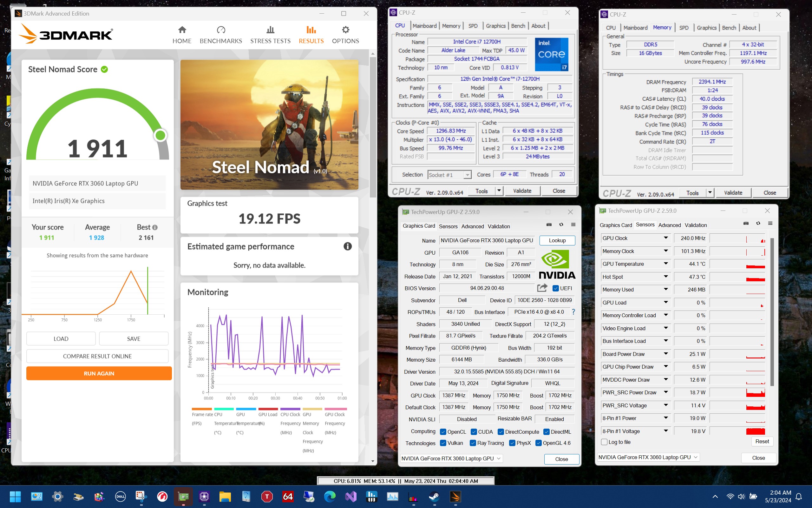Screen dimensions: 812x508
Task: Toggle the DirectCompute checkbox
Action: (x=501, y=432)
